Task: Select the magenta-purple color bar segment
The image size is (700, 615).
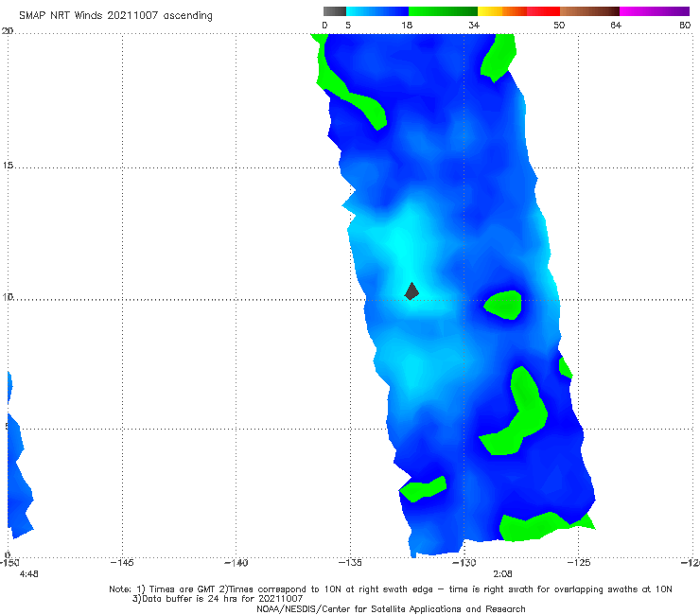Action: pyautogui.click(x=655, y=11)
